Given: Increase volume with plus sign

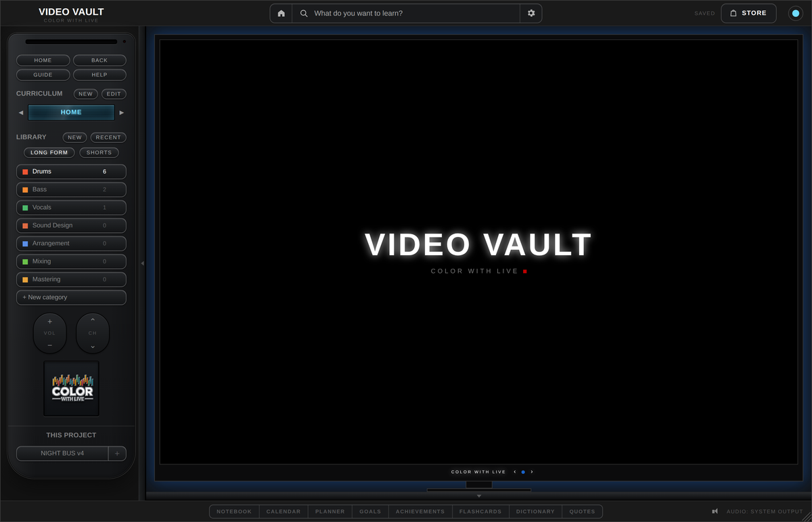Looking at the screenshot, I should pos(50,322).
